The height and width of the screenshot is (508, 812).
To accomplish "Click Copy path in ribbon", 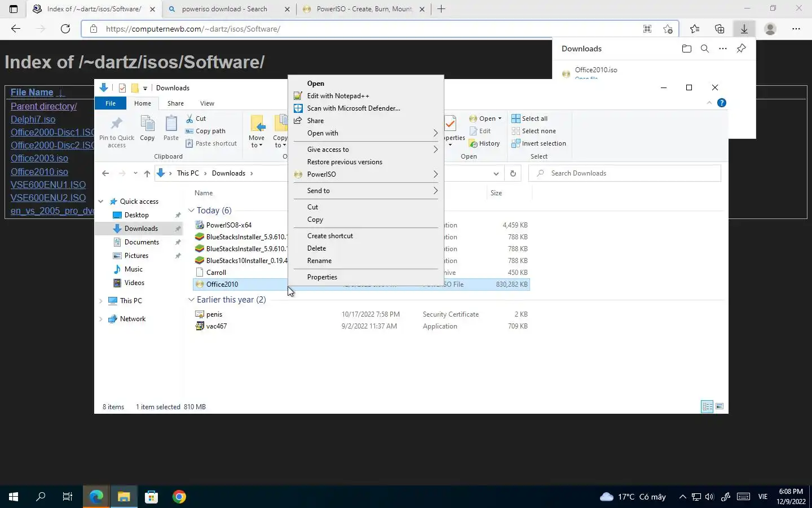I will click(x=206, y=131).
